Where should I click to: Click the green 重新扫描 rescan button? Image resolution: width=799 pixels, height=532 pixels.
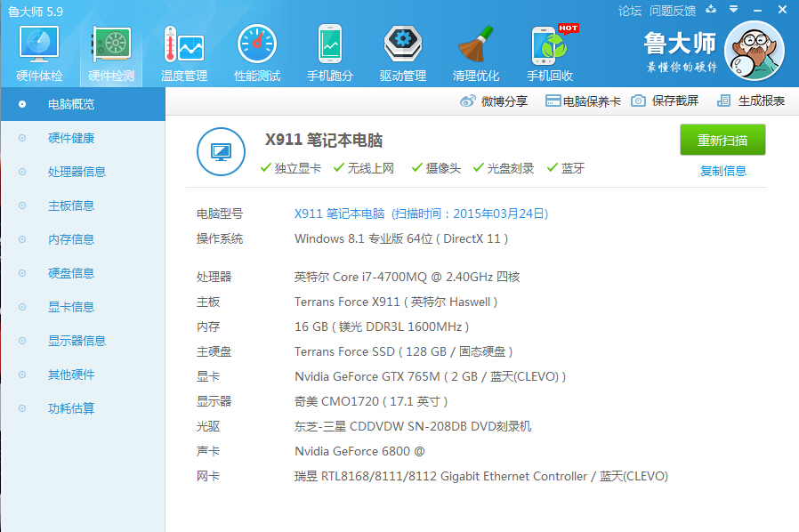click(x=722, y=140)
